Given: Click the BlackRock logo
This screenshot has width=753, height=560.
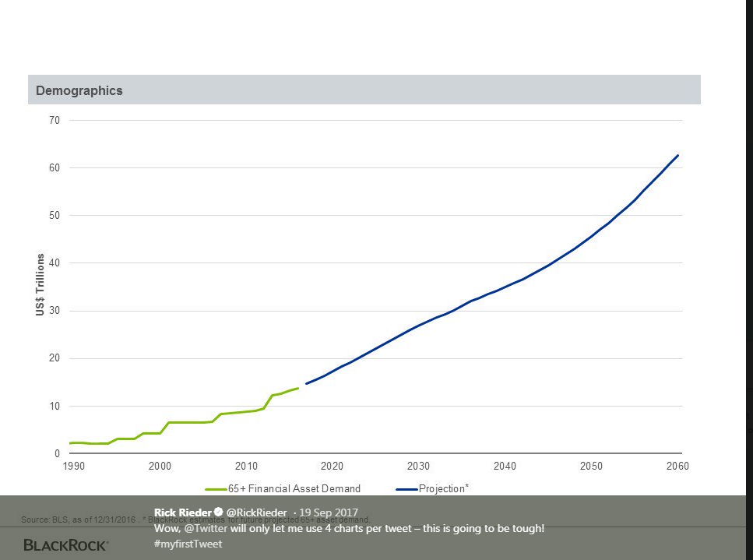Looking at the screenshot, I should click(65, 545).
